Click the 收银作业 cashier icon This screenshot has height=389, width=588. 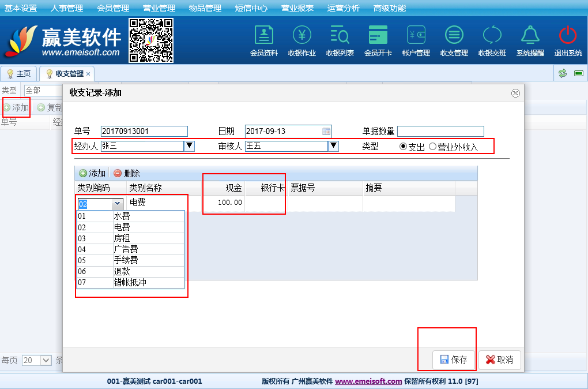(x=302, y=36)
